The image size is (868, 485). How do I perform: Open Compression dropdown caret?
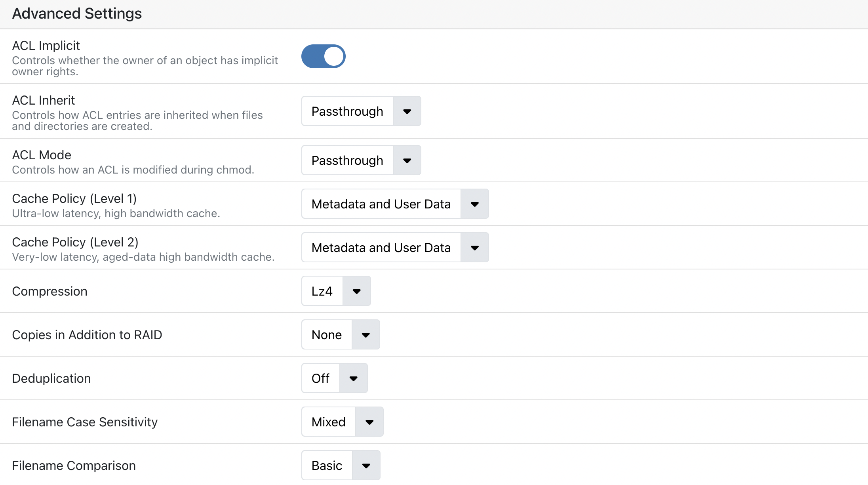coord(356,291)
